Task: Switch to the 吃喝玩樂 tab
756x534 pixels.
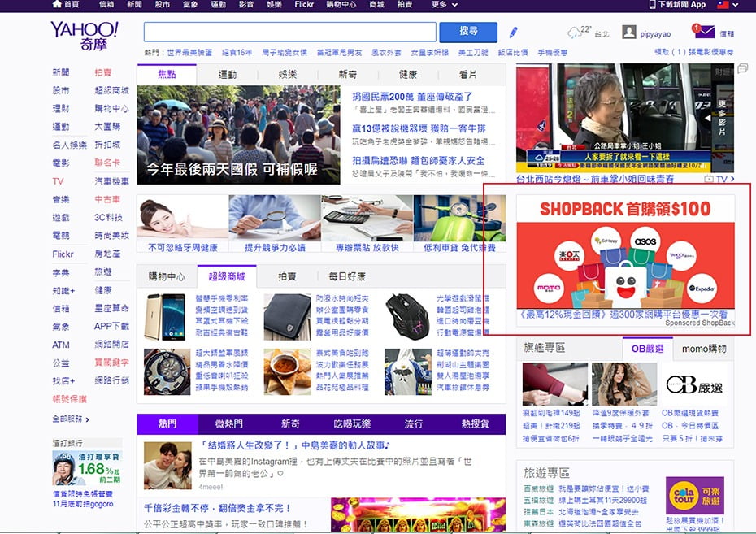Action: (352, 423)
